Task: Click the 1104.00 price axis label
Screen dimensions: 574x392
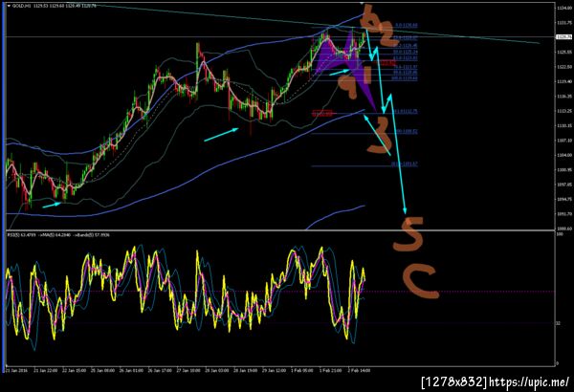Action: [564, 155]
